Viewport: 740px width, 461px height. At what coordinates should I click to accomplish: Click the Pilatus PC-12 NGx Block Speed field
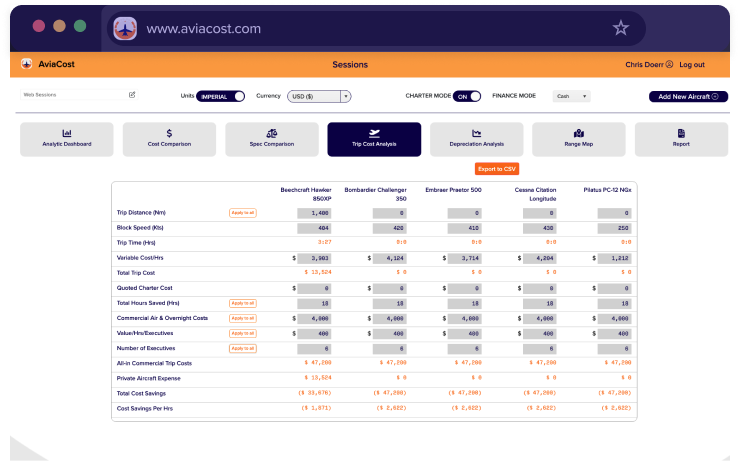tap(614, 228)
